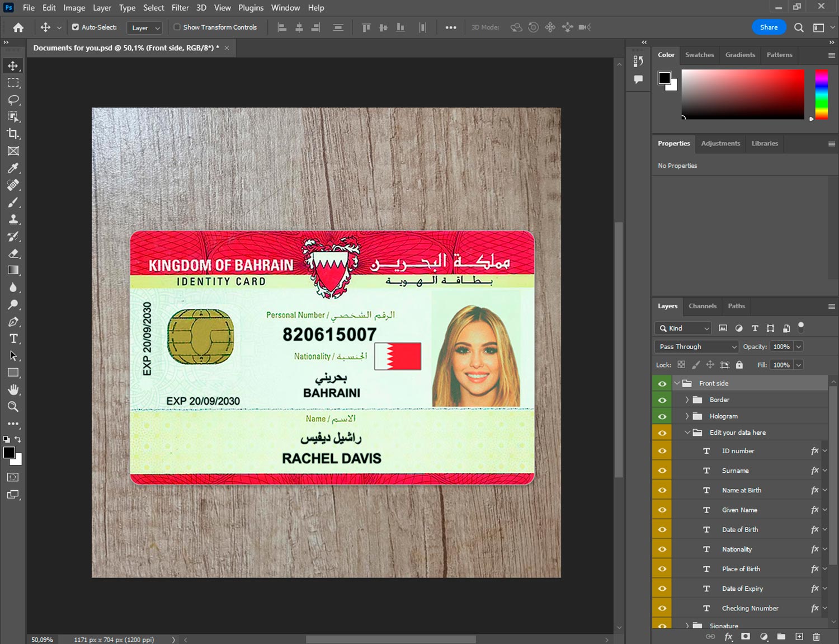Open the Pass Through blend mode dropdown
The height and width of the screenshot is (644, 839).
696,346
